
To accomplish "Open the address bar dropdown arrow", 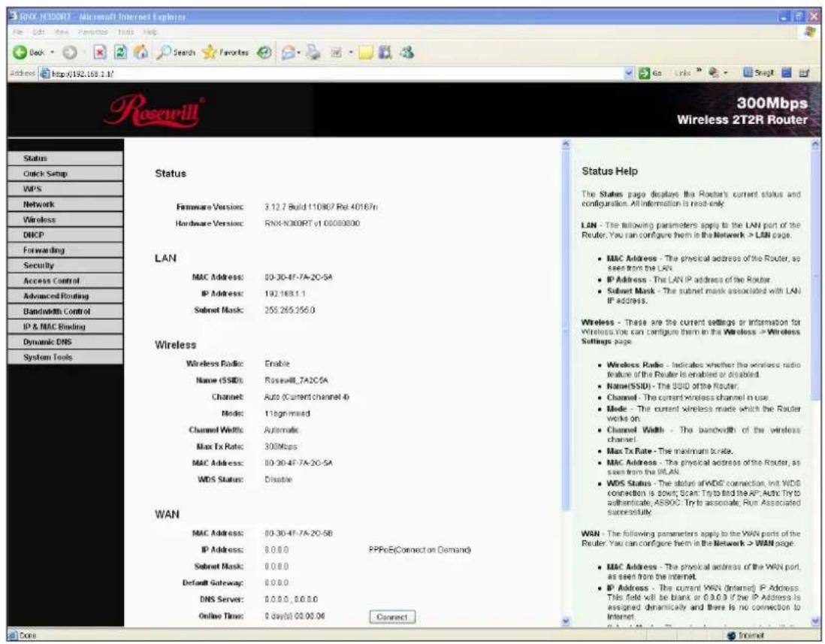I will (629, 73).
